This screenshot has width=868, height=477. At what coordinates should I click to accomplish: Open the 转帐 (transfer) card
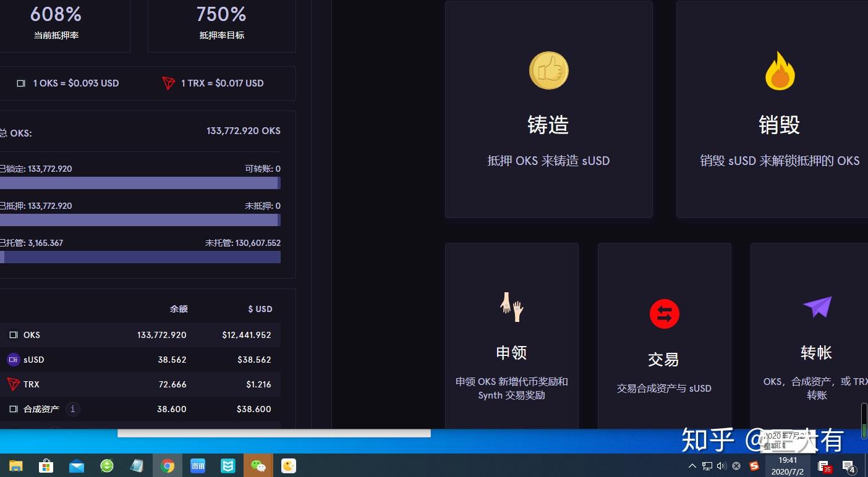point(809,336)
